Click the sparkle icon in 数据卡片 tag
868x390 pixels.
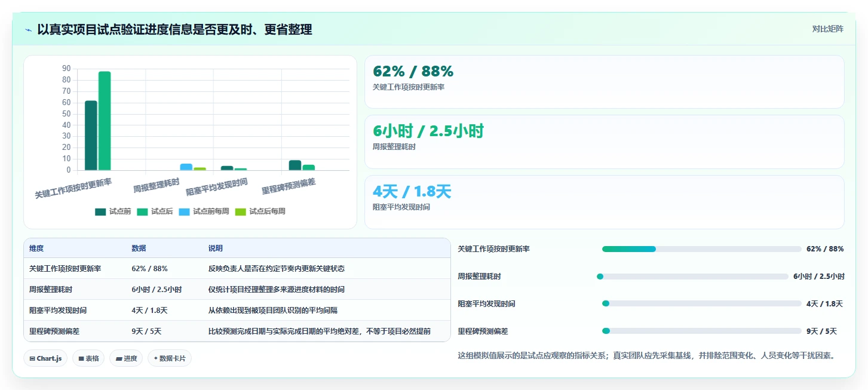pos(156,358)
